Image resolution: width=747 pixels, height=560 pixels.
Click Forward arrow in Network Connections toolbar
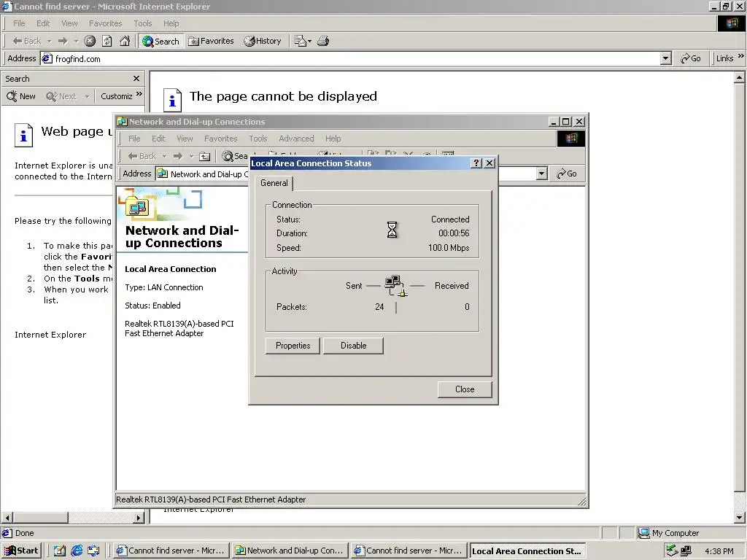[178, 156]
